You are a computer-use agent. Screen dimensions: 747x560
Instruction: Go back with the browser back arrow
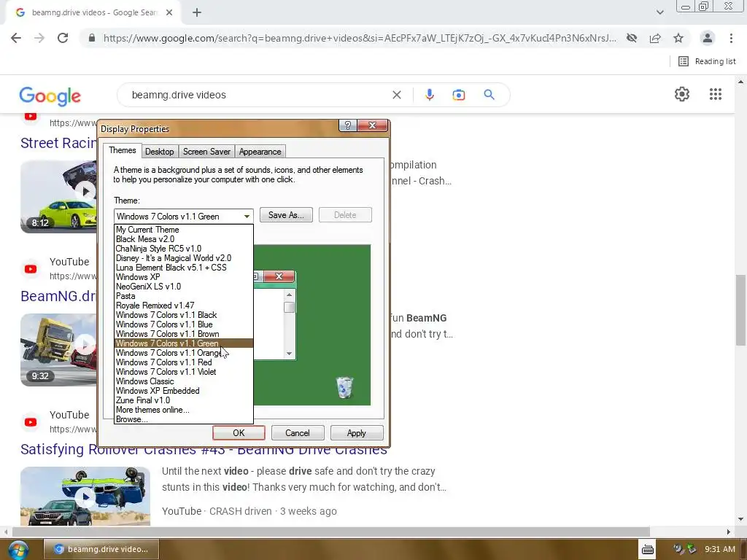click(x=16, y=38)
